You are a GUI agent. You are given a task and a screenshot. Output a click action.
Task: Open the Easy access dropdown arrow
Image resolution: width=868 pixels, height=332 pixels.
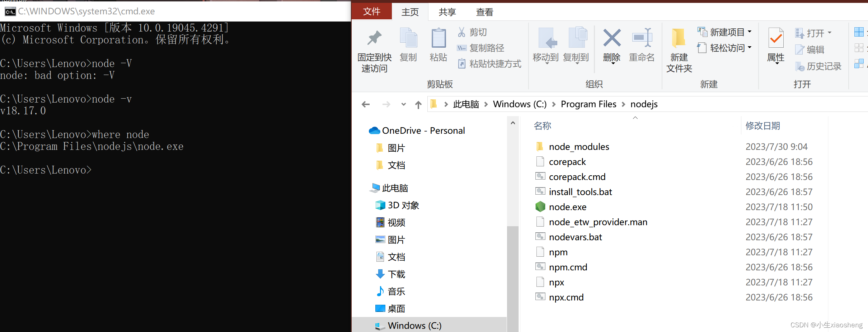pyautogui.click(x=749, y=47)
